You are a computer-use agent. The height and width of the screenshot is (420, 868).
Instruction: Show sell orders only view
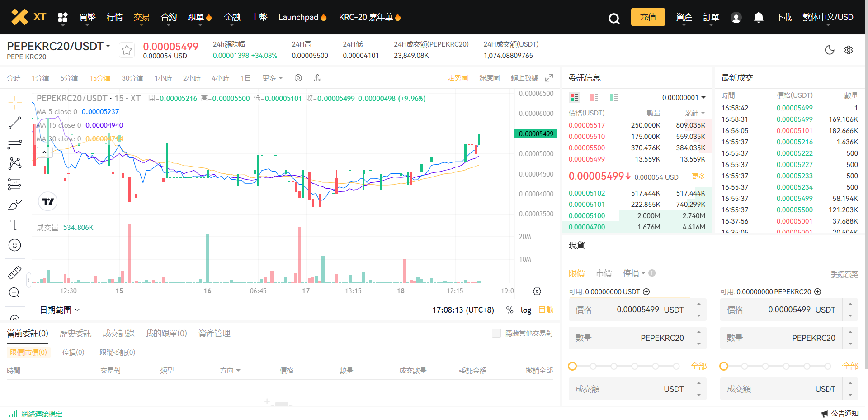point(594,97)
